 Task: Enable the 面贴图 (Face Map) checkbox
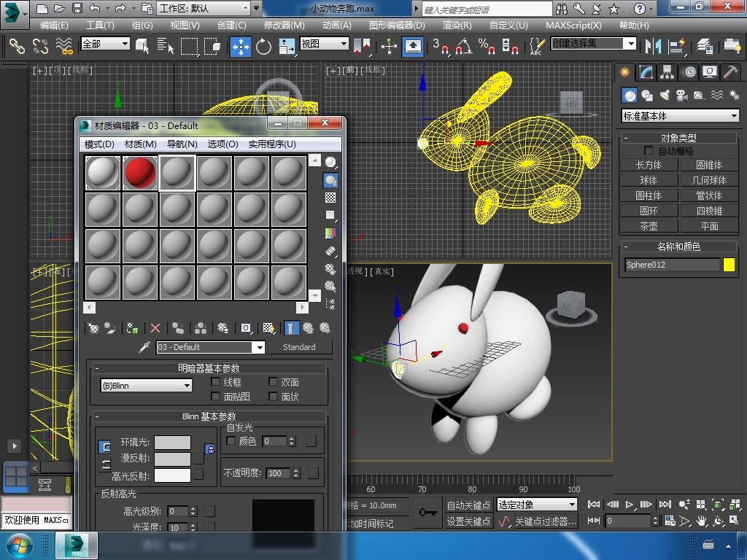tap(215, 396)
